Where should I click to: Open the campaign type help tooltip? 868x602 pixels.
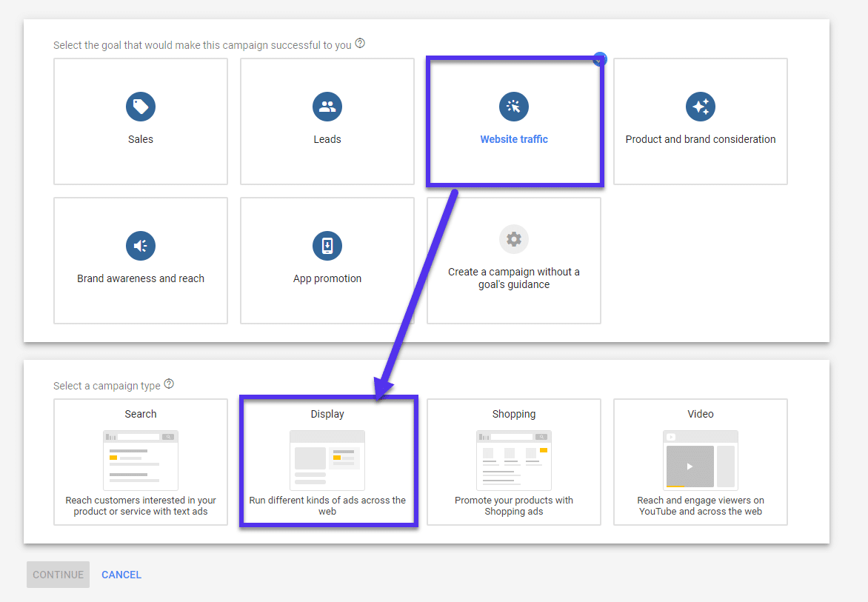point(169,384)
